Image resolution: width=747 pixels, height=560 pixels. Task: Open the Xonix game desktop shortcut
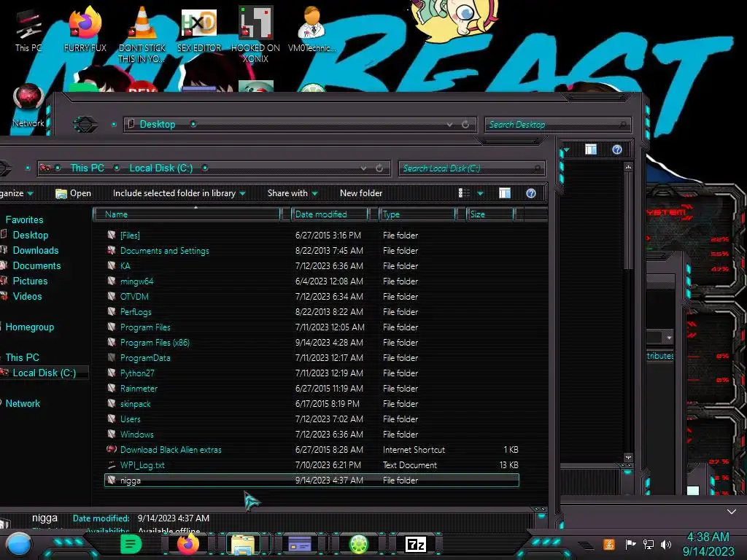click(255, 34)
